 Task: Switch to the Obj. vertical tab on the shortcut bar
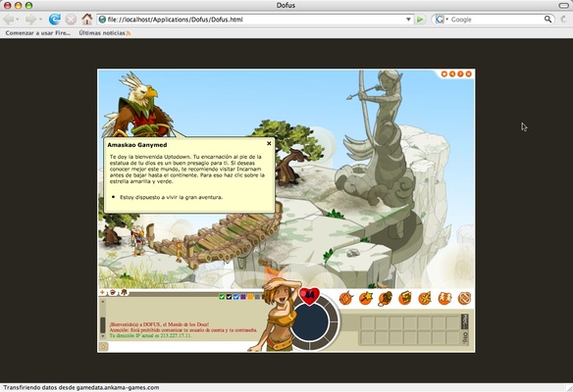click(465, 338)
